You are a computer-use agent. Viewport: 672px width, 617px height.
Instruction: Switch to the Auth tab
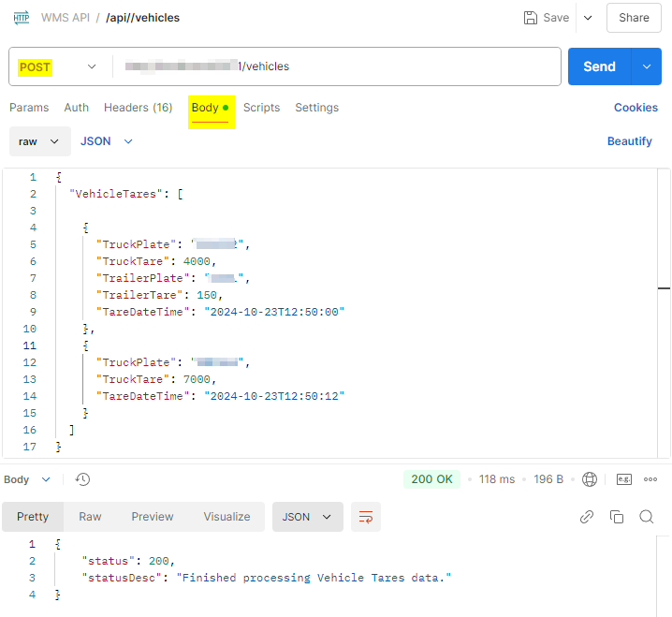click(77, 108)
